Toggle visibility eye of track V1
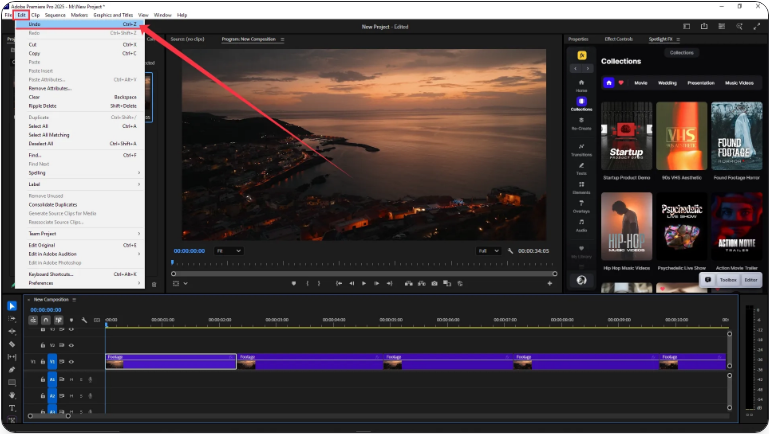 pos(71,361)
